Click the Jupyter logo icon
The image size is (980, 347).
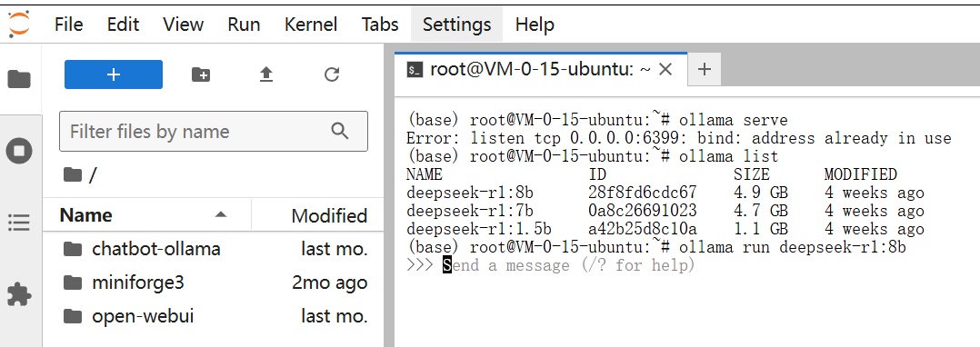tap(19, 25)
